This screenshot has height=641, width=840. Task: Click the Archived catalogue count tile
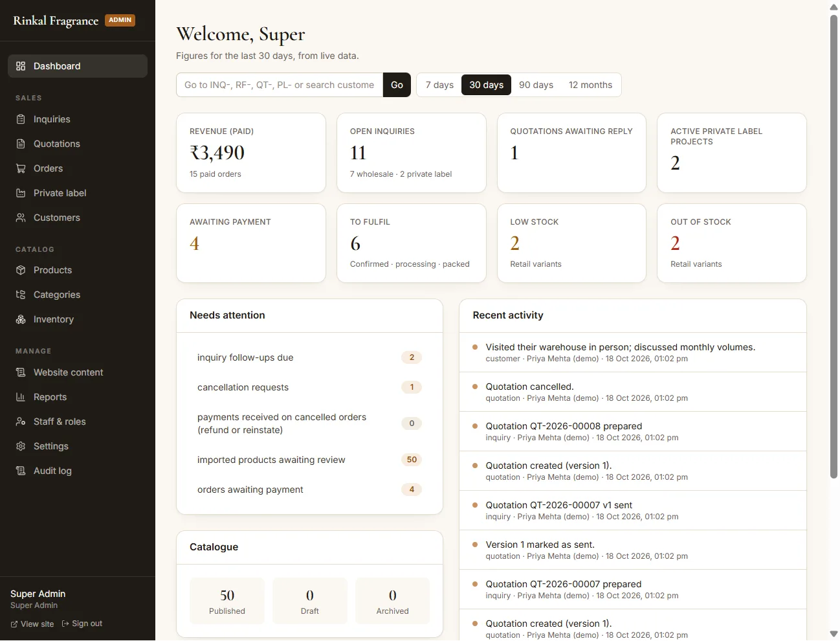[x=393, y=601]
